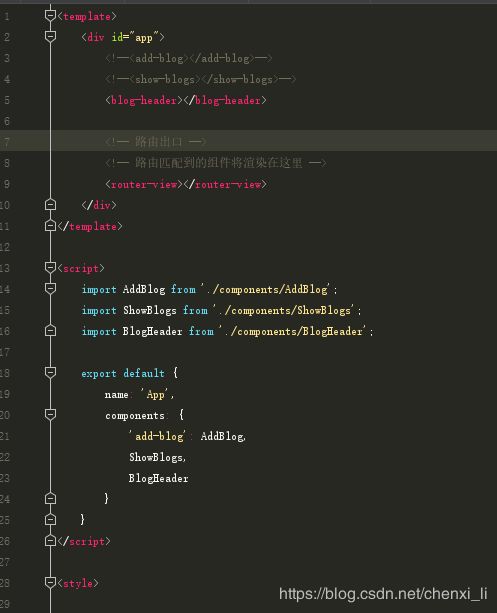Place cursor on commented show-blogs line
497x613 pixels.
tap(200, 79)
